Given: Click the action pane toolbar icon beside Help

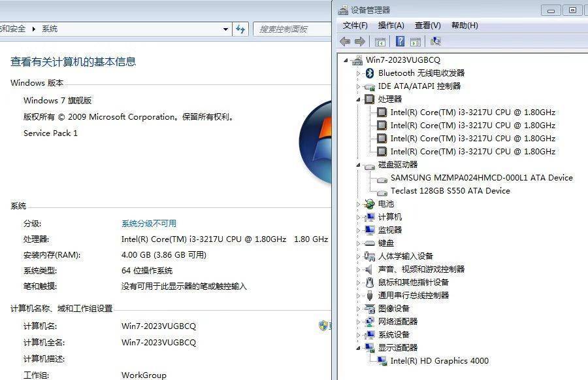Looking at the screenshot, I should [x=416, y=42].
